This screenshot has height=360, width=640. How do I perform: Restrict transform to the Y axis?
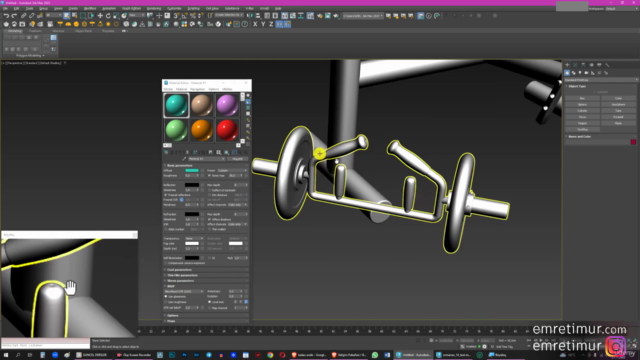click(x=263, y=24)
